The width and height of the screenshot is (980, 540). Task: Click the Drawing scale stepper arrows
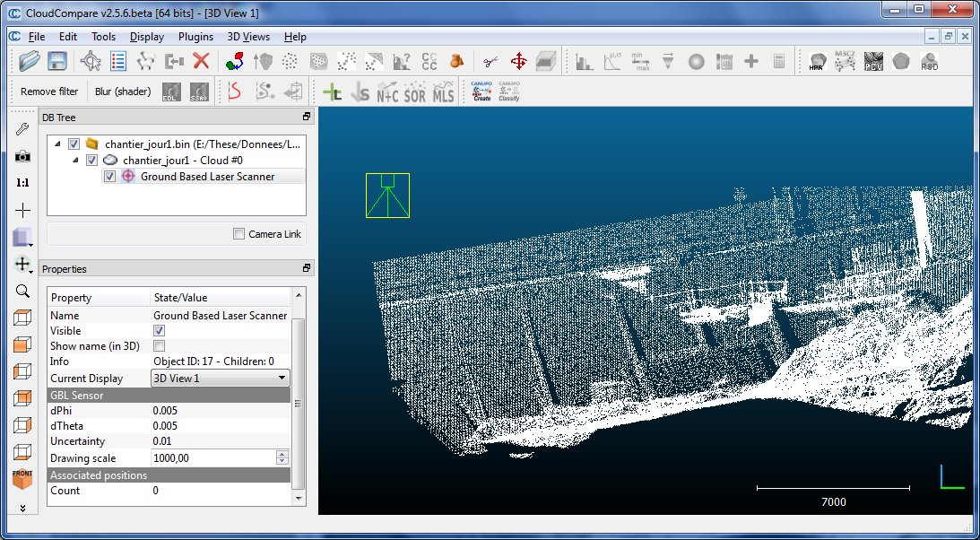click(282, 458)
